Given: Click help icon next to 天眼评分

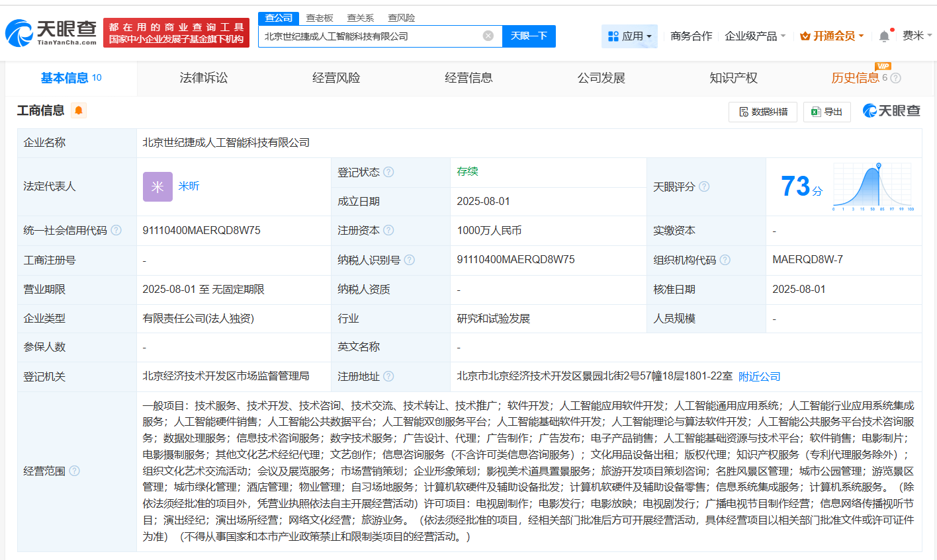Looking at the screenshot, I should point(704,186).
